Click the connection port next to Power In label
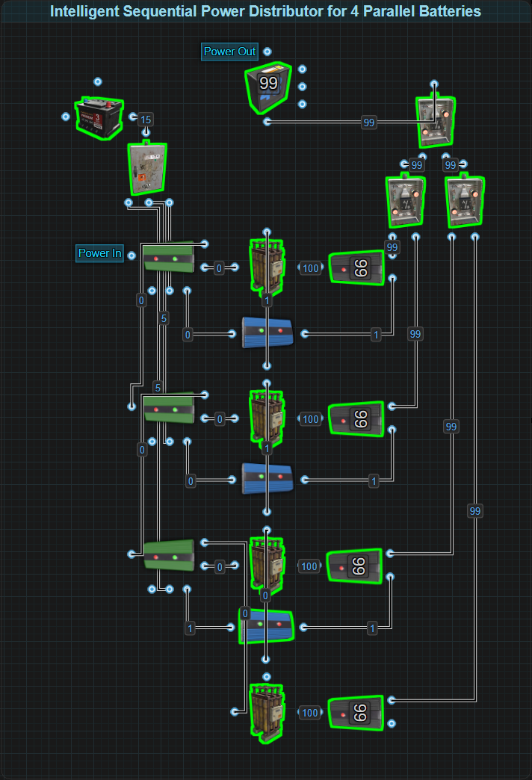The width and height of the screenshot is (532, 780). pos(132,256)
